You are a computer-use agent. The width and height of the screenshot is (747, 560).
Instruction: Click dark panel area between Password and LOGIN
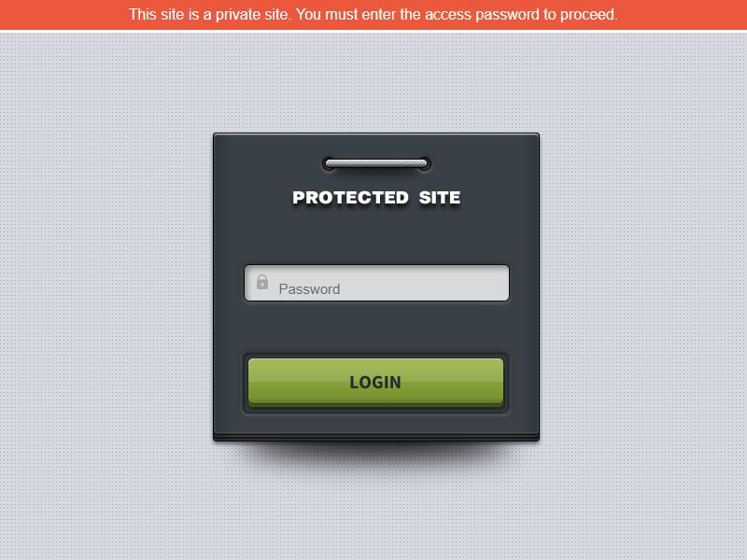point(376,327)
